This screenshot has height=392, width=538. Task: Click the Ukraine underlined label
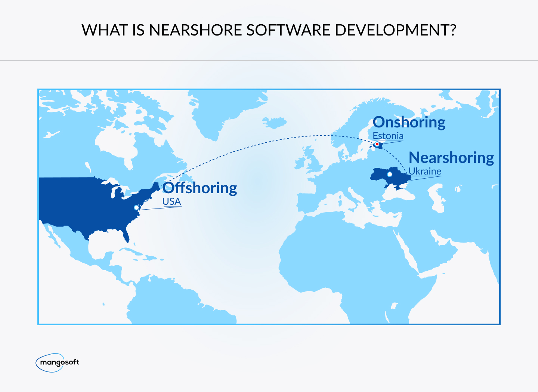425,171
